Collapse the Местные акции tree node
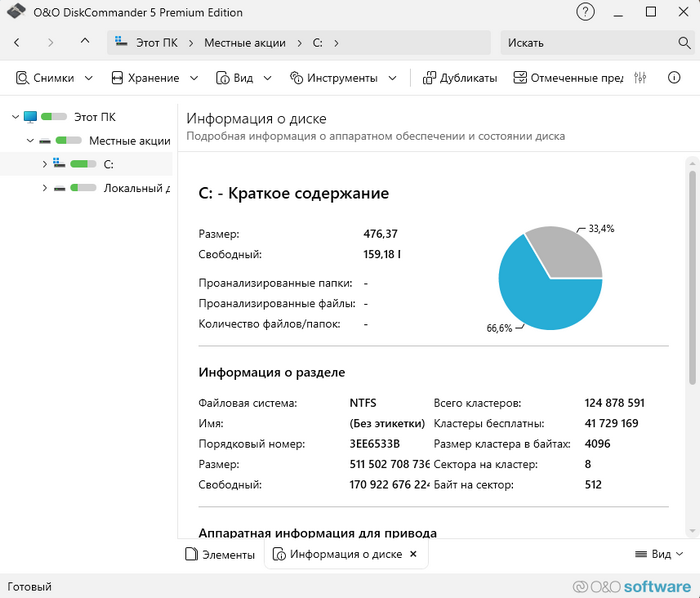Screen dimensions: 700x598 pyautogui.click(x=30, y=141)
